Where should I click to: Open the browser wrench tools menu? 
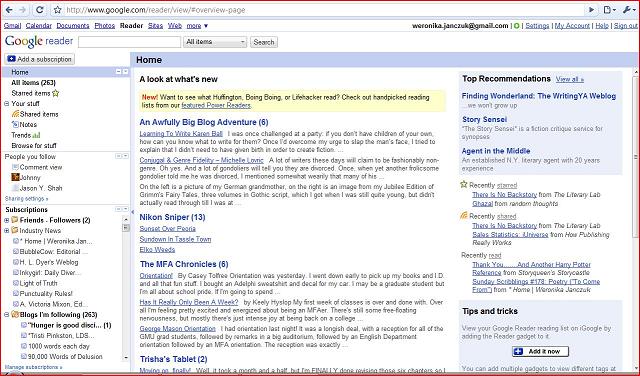[628, 10]
